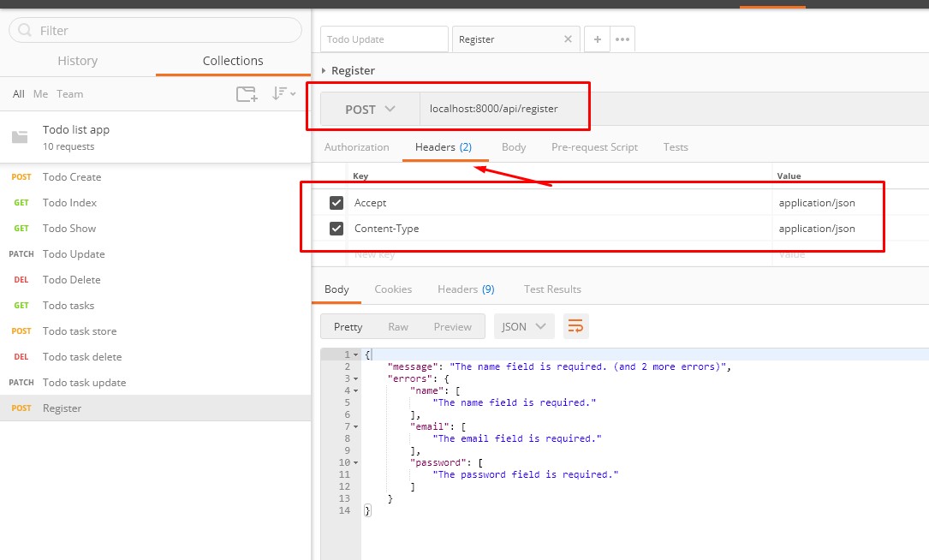The image size is (929, 560).
Task: Open the tab options three-dots menu
Action: tap(622, 39)
